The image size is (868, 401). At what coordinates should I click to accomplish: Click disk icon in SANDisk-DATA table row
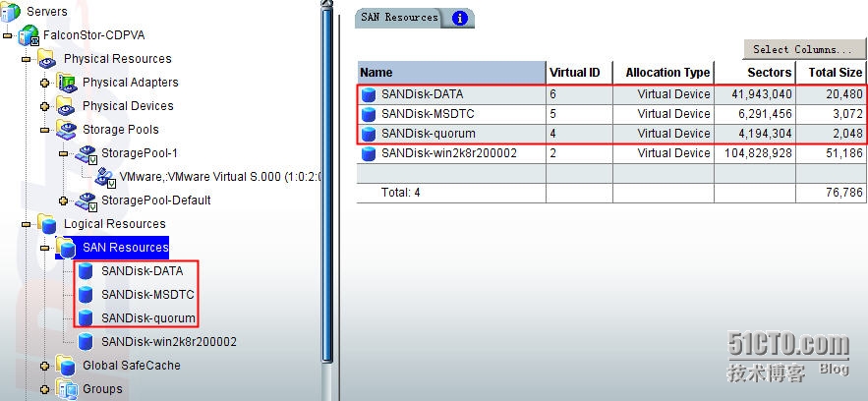point(368,94)
